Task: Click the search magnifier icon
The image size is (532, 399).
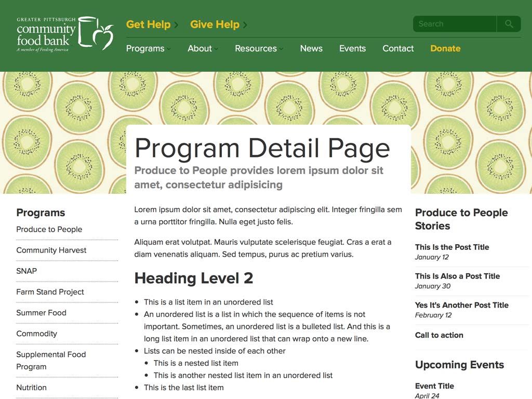Action: click(x=509, y=24)
